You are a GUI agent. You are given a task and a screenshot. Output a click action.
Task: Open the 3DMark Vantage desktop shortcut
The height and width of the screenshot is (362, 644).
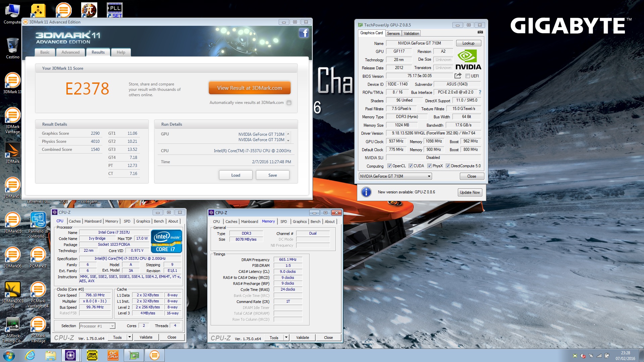pyautogui.click(x=12, y=120)
